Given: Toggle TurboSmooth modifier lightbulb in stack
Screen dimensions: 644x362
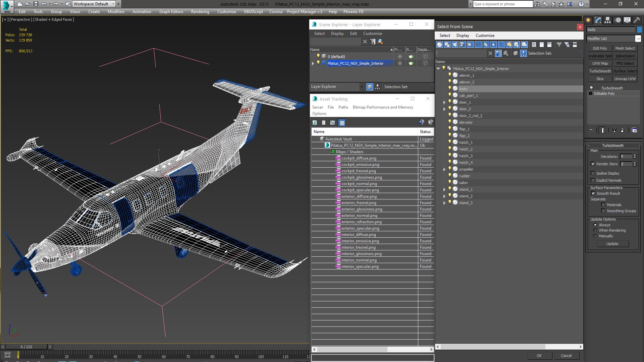Looking at the screenshot, I should [x=591, y=88].
